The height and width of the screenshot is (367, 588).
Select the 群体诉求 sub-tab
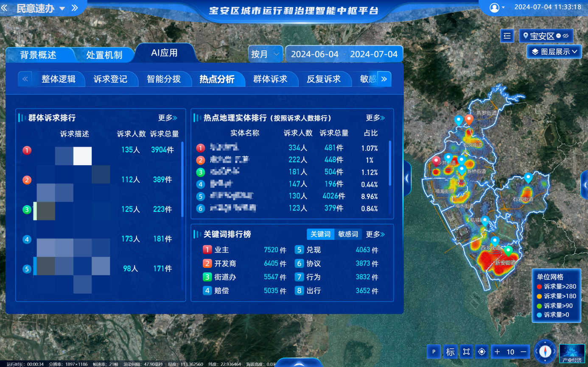click(x=270, y=79)
